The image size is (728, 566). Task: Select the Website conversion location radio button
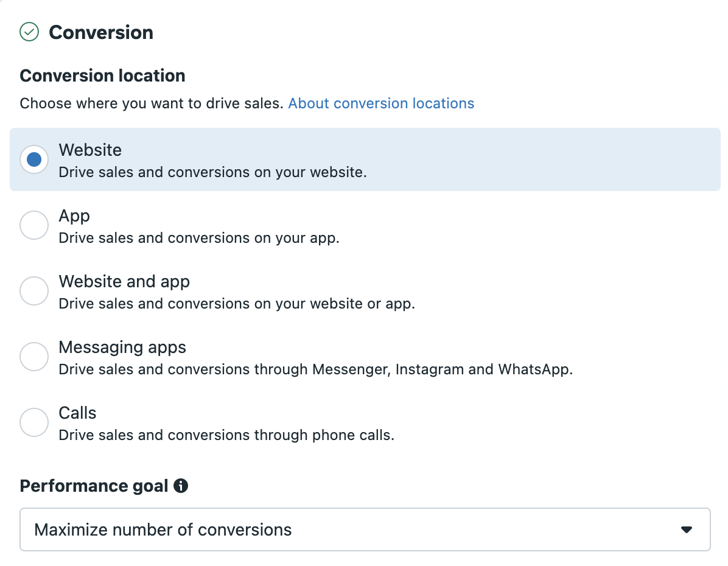pyautogui.click(x=34, y=159)
